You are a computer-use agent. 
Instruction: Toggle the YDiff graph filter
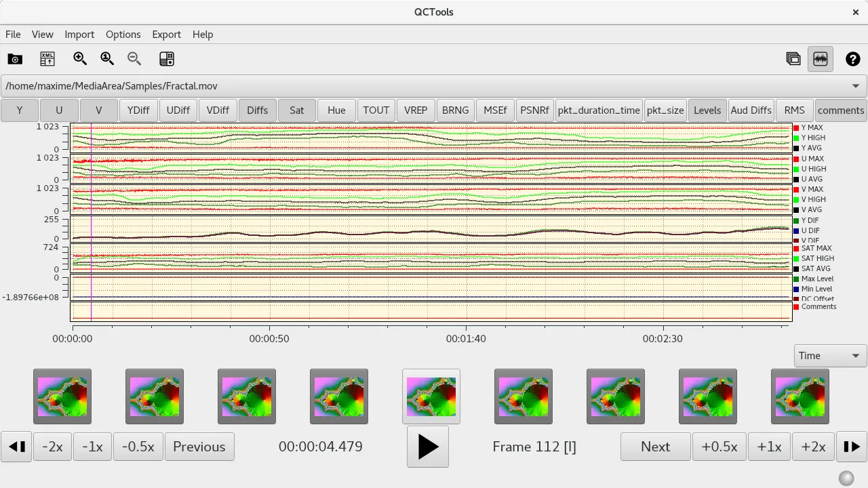pos(138,110)
